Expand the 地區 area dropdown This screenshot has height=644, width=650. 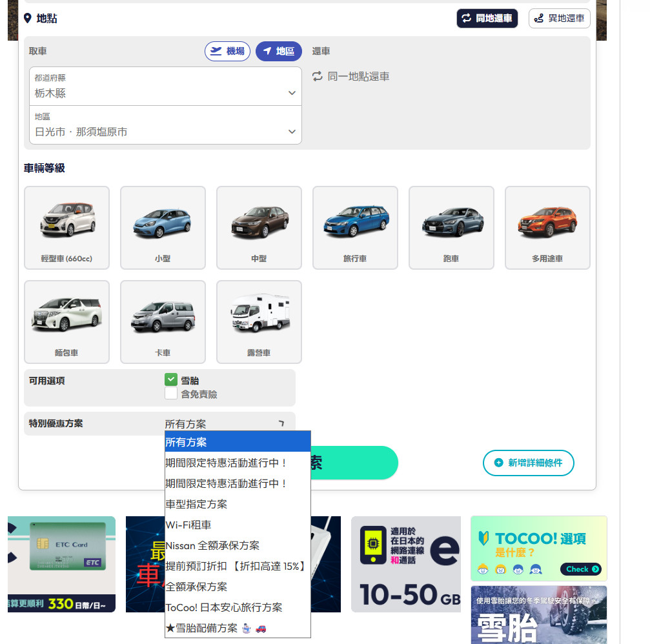[x=165, y=125]
